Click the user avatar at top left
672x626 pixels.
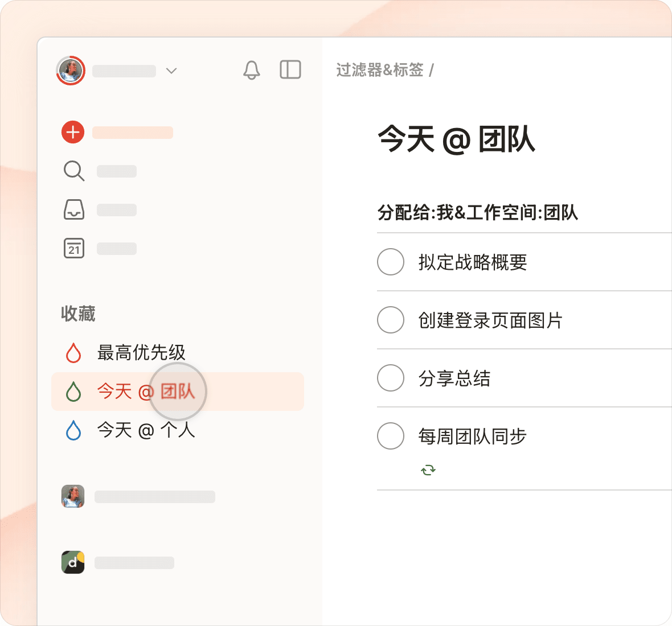point(70,70)
